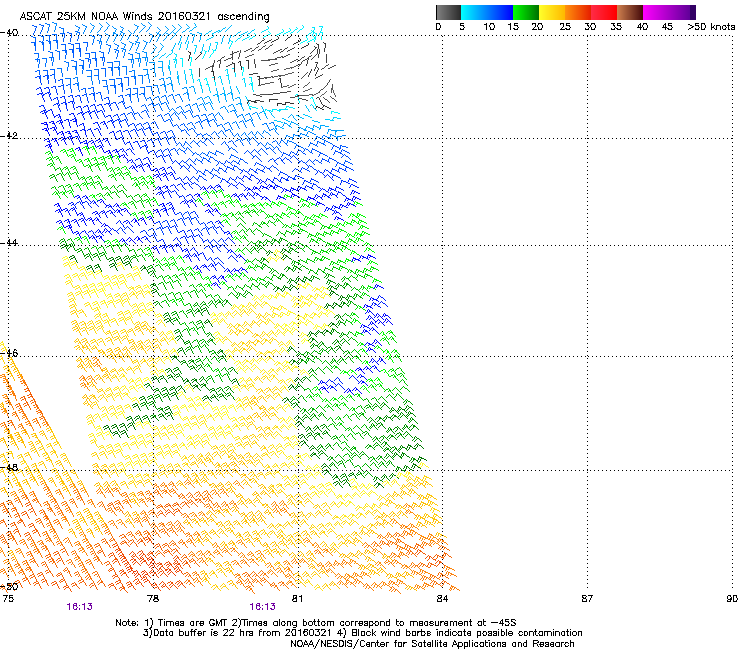Click the NOAA/NESDIS credit line
Viewport: 740px width, 650px height.
(x=432, y=644)
